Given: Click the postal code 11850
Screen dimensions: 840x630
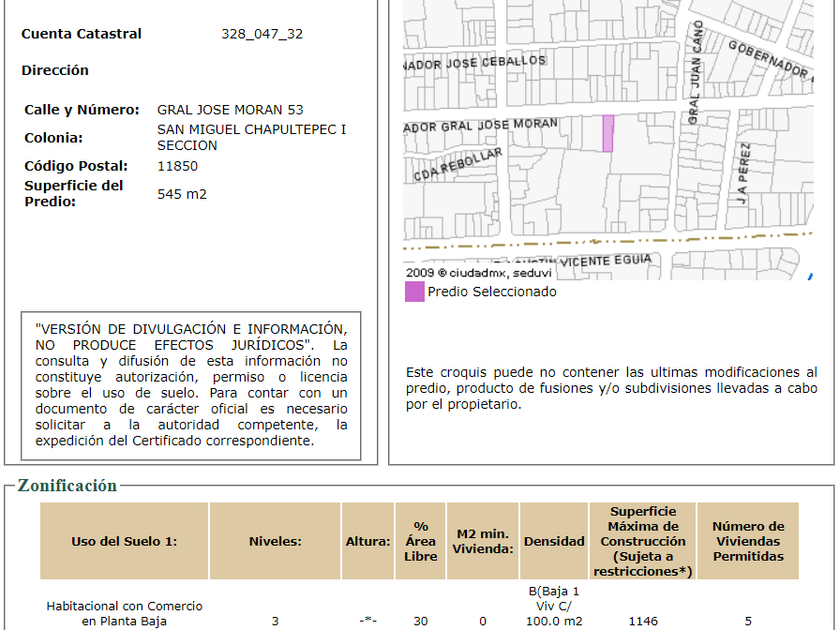Looking at the screenshot, I should 177,166.
